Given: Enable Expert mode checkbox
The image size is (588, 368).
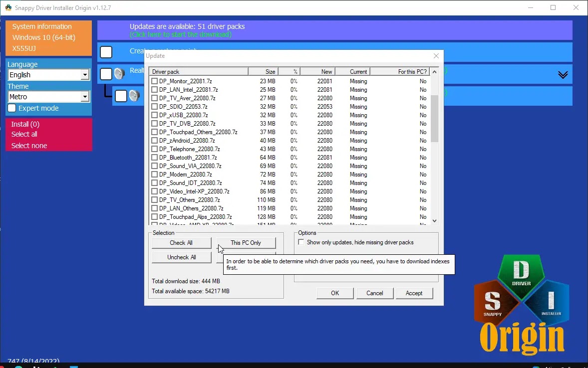Looking at the screenshot, I should click(12, 108).
